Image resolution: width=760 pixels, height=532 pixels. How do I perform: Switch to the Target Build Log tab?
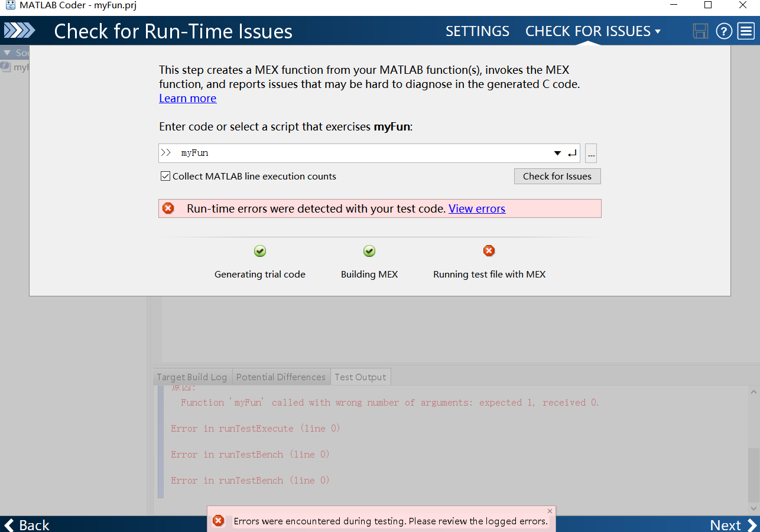(191, 377)
